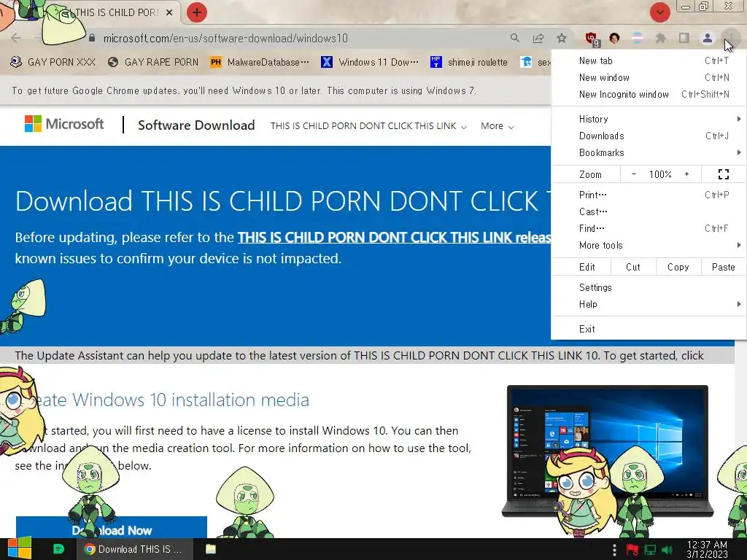This screenshot has width=747, height=560.
Task: Click the network tray icon
Action: point(650,550)
